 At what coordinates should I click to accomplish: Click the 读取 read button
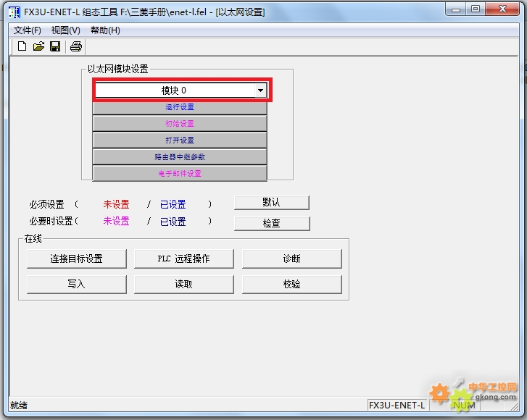click(184, 285)
